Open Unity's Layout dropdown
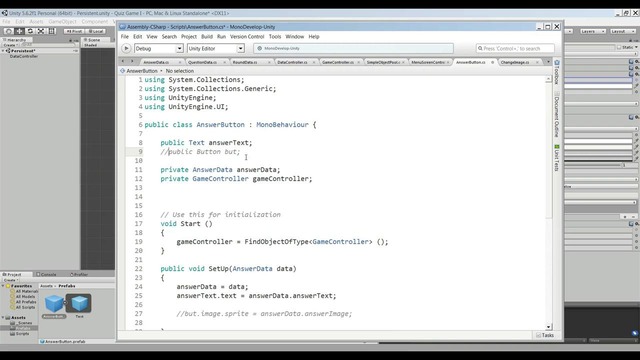Image resolution: width=640 pixels, height=360 pixels. pyautogui.click(x=622, y=31)
